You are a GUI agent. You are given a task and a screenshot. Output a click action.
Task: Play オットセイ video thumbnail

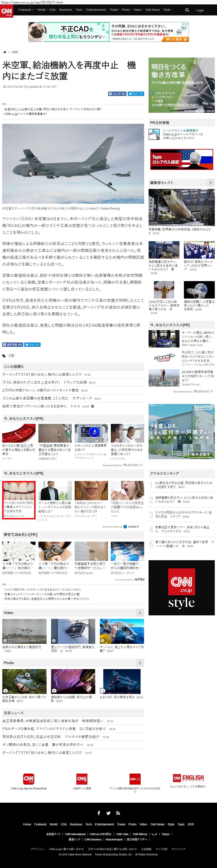pyautogui.click(x=122, y=631)
